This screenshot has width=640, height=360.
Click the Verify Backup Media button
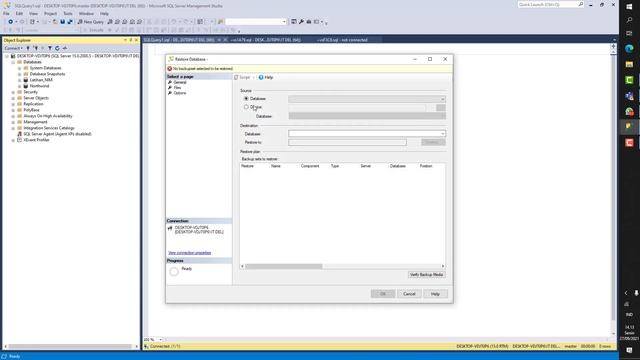point(427,275)
